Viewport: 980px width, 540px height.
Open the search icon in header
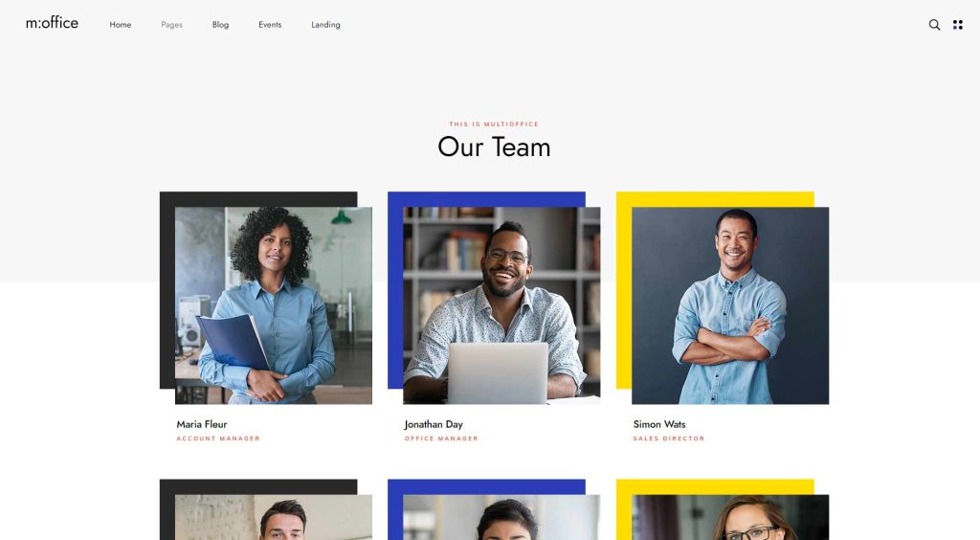pyautogui.click(x=934, y=24)
